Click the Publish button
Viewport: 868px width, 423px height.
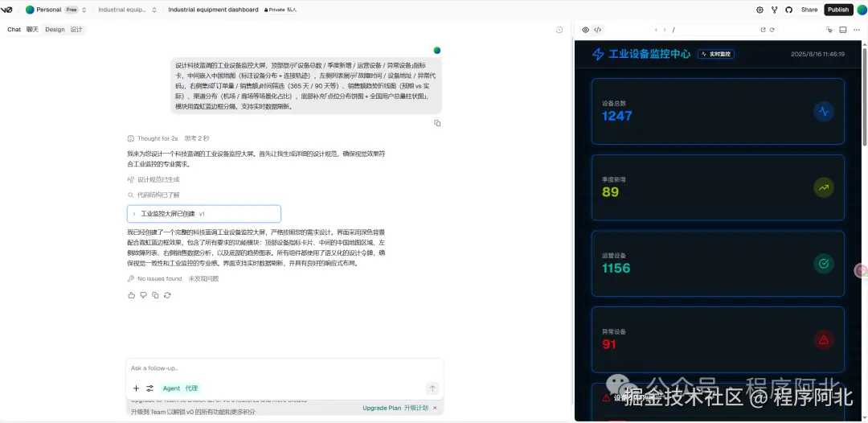[x=838, y=10]
